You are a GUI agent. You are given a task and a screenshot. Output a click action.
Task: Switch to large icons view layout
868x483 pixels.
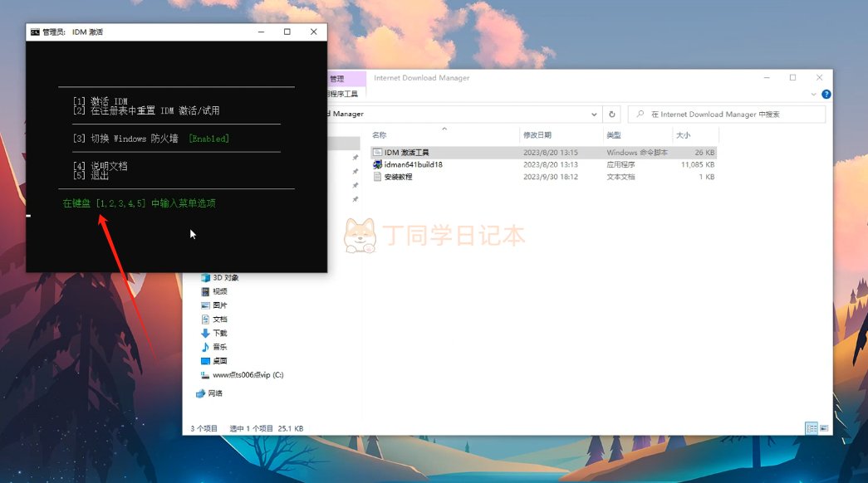pos(823,428)
